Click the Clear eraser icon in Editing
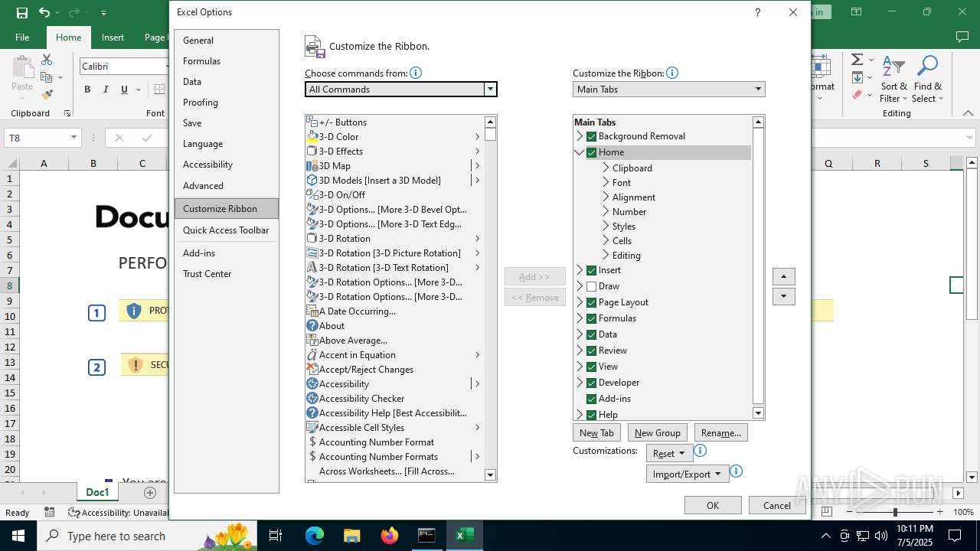Image resolution: width=980 pixels, height=551 pixels. coord(857,95)
